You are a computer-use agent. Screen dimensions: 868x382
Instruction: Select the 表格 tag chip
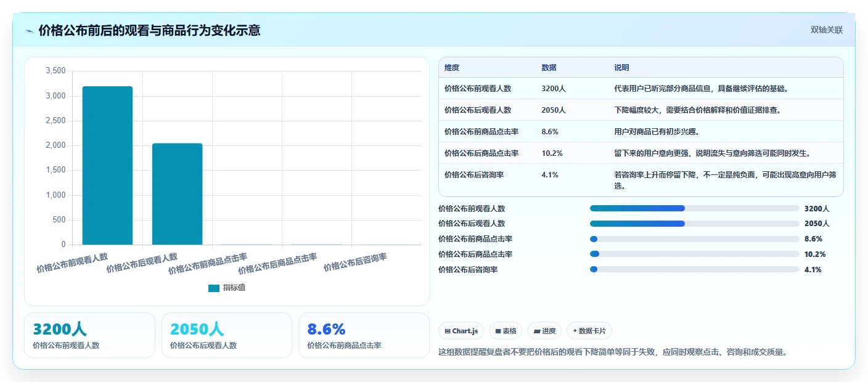(506, 331)
